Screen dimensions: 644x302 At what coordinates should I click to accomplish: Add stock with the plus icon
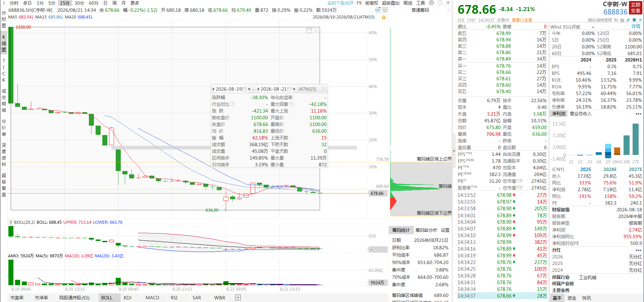[640, 20]
